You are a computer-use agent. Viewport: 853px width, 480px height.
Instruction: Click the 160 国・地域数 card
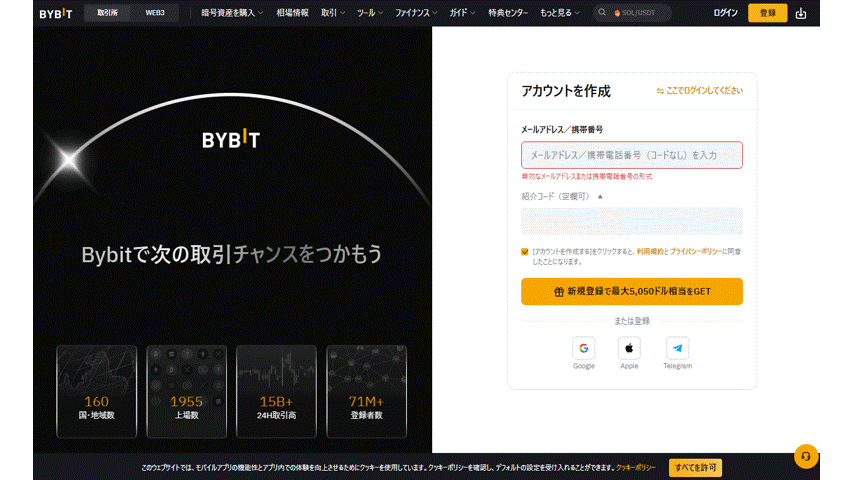(96, 391)
